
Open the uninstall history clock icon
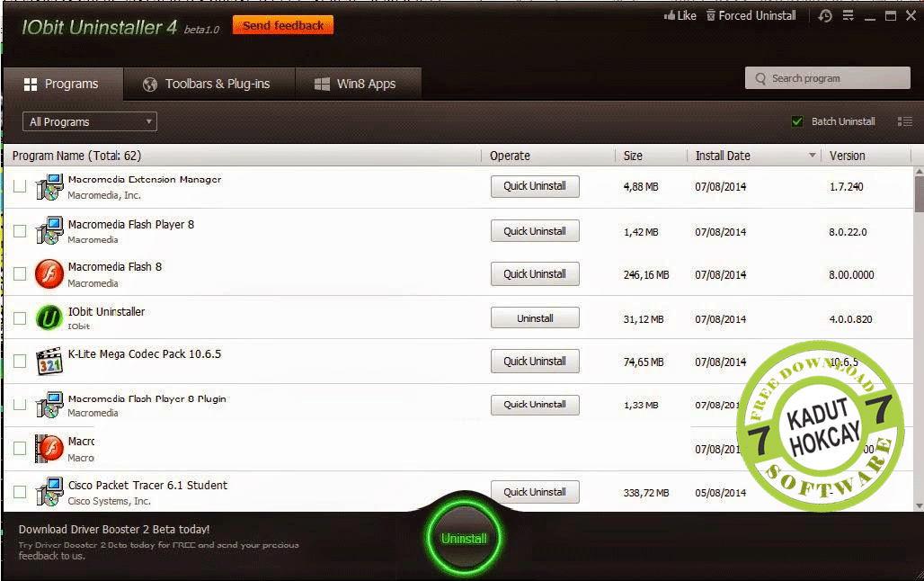click(825, 16)
